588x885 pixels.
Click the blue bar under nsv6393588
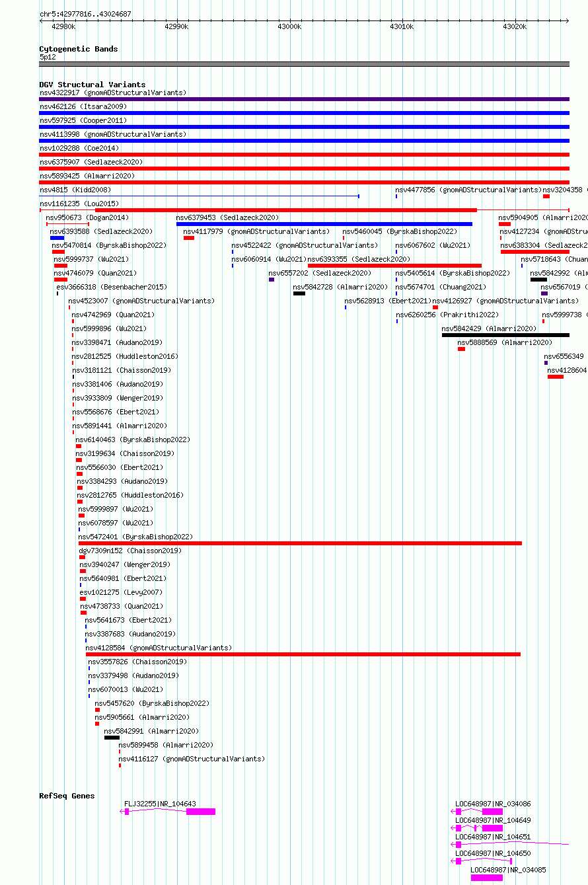[x=57, y=238]
